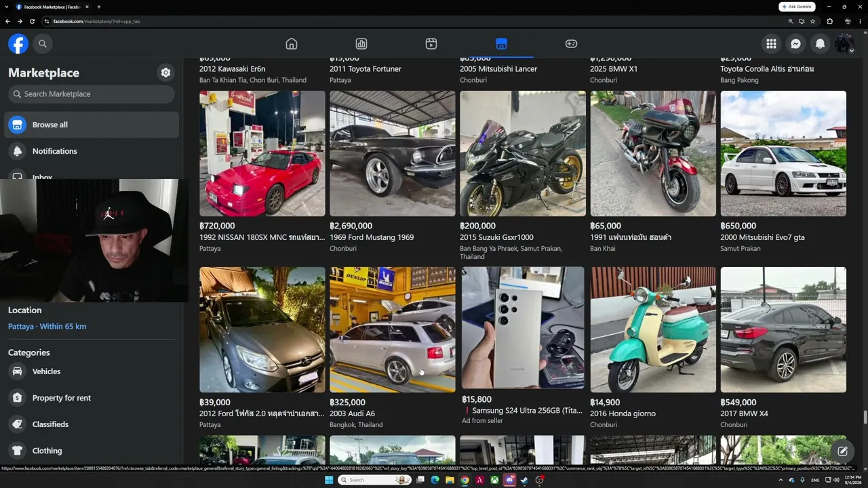Open the 2015 Suzuki Gsxr1000 listing photo
Screen dimensions: 868x488
point(523,154)
